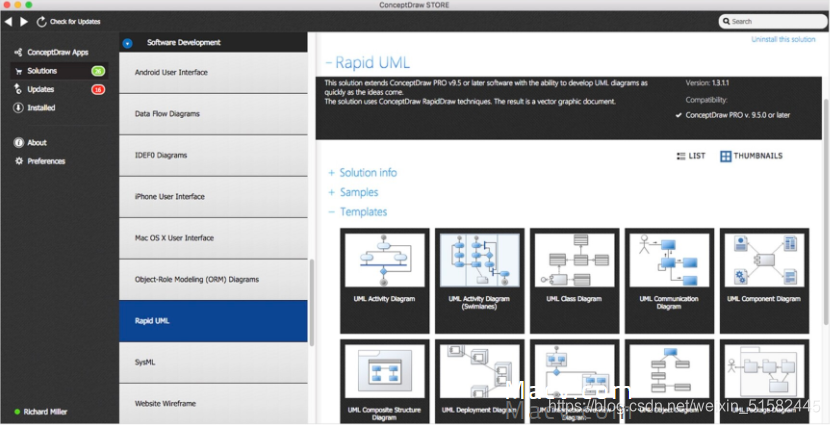Screen dimensions: 830x425
Task: Expand the Samples section
Action: coord(331,193)
